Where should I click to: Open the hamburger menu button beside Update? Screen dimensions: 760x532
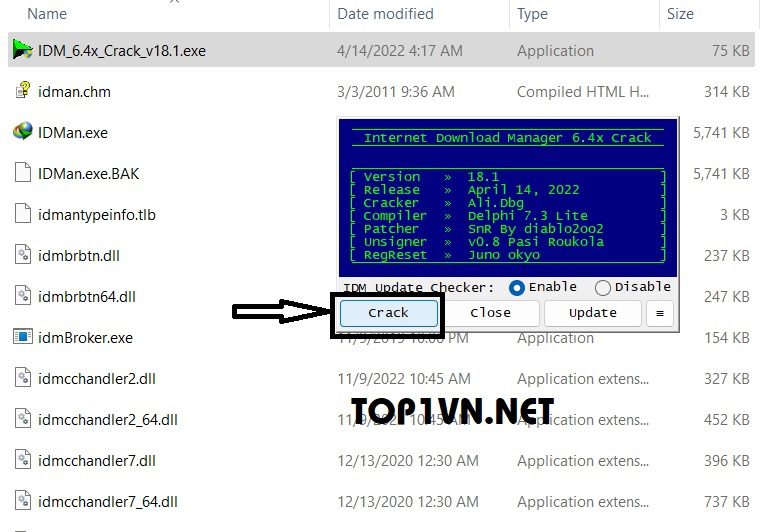click(660, 313)
